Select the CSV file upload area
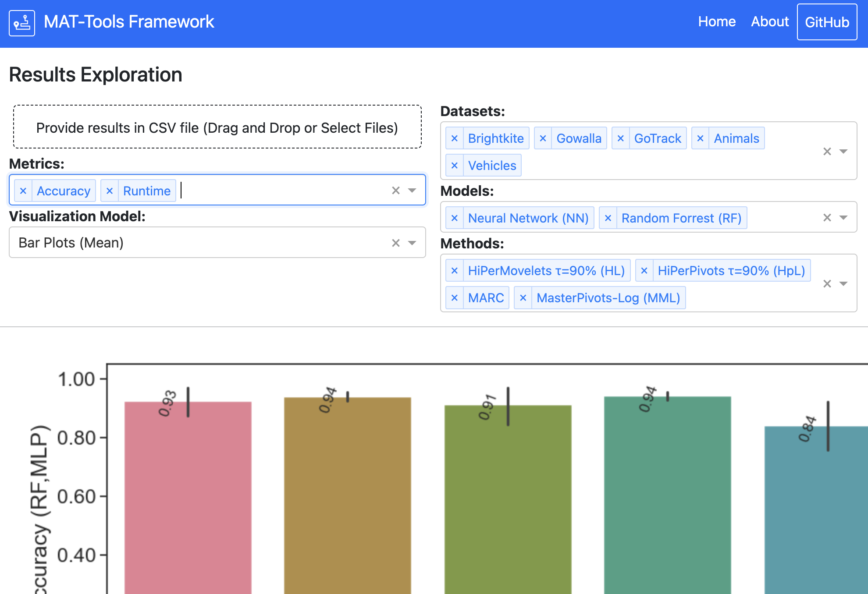The image size is (868, 594). 217,128
